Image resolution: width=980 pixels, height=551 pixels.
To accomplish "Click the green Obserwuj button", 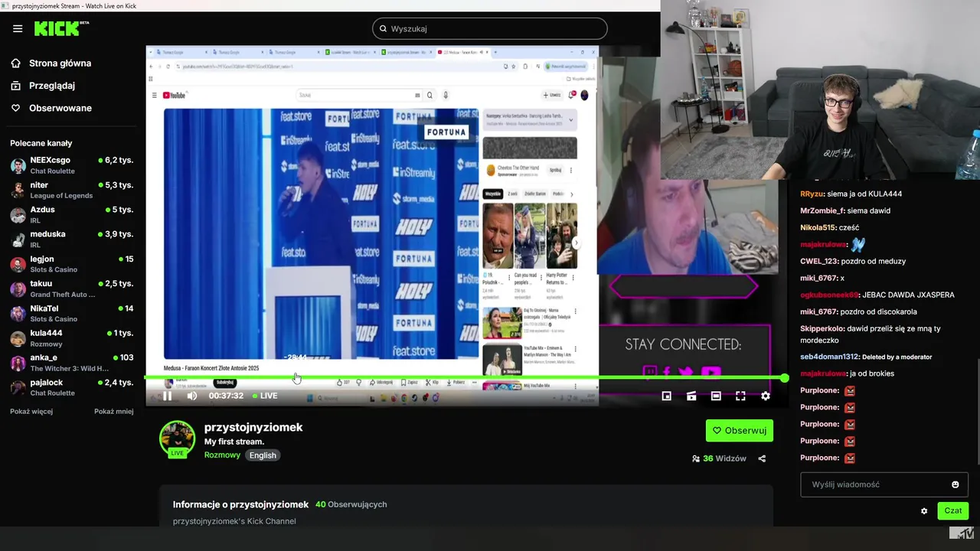I will (740, 430).
